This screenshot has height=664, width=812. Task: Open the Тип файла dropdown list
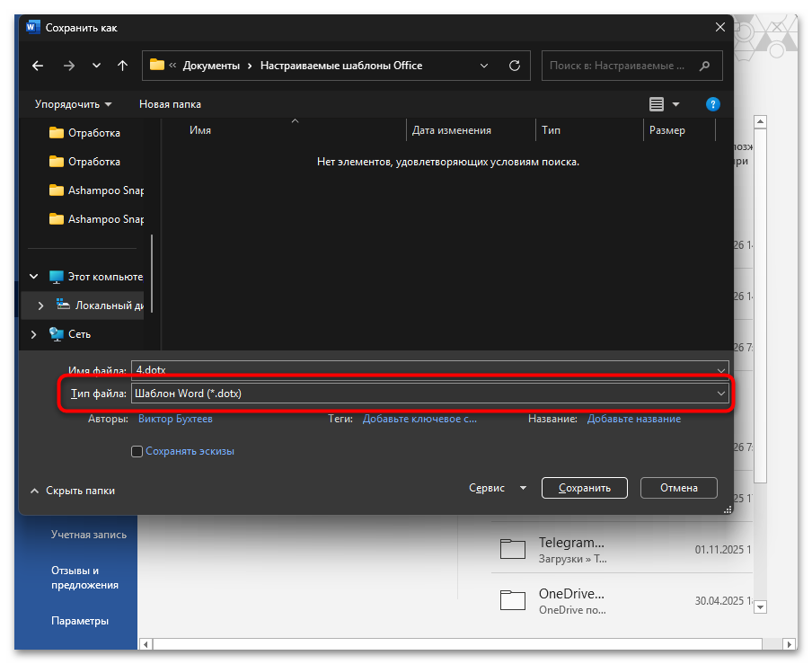point(429,394)
